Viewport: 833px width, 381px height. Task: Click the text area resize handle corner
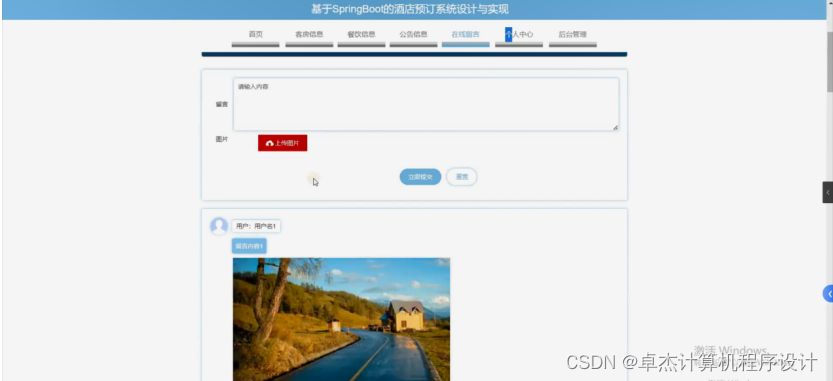(615, 128)
